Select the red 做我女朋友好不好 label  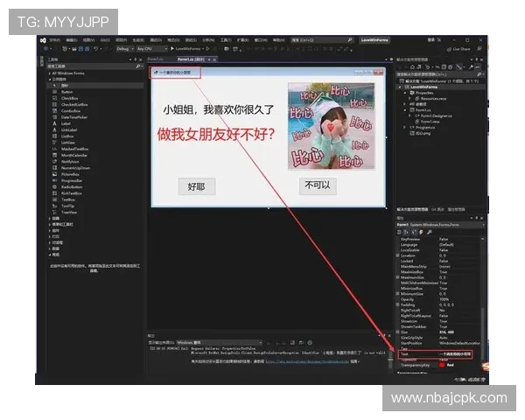(216, 134)
